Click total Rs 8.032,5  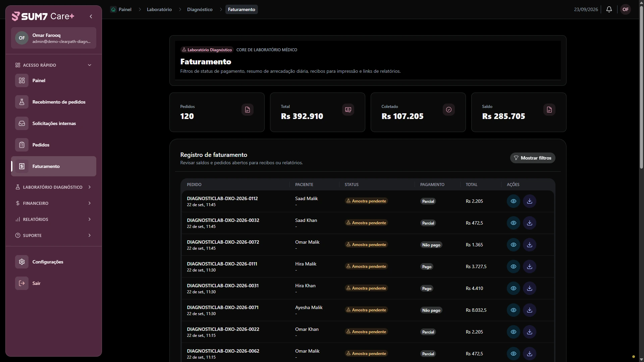[x=476, y=310]
